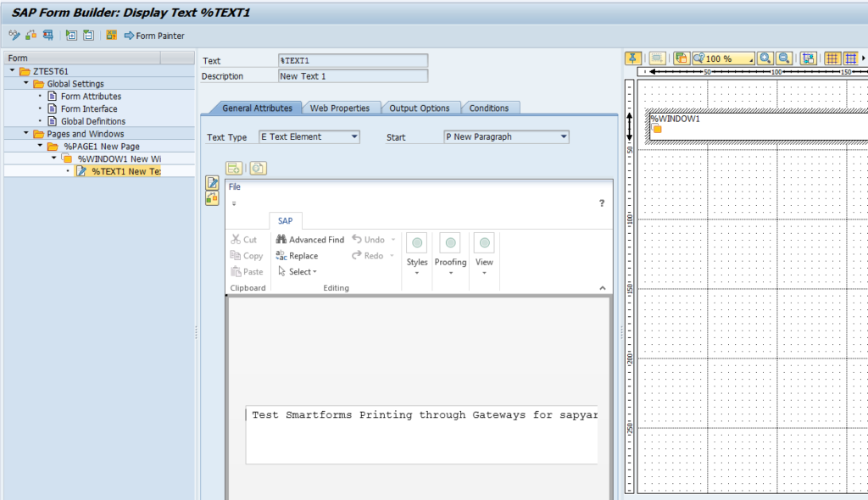Viewport: 868px width, 500px height.
Task: Click Cut in the Clipboard group
Action: 244,240
